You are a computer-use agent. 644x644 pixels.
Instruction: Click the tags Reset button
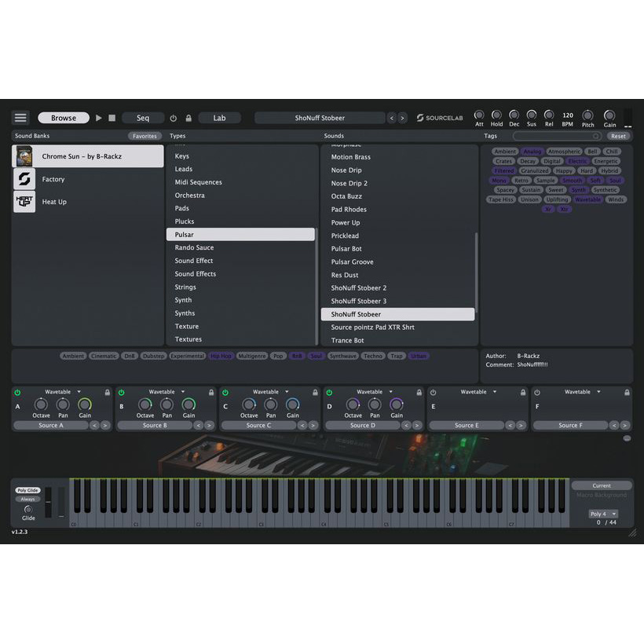click(619, 136)
